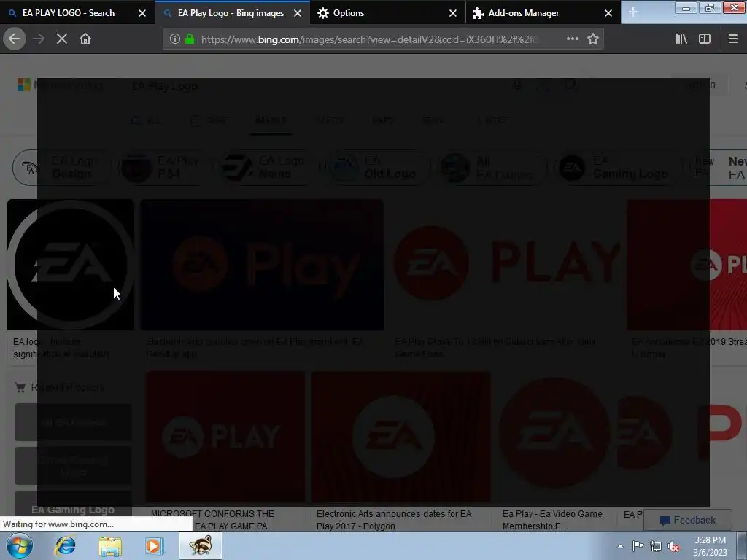Stop loading the page

tap(62, 39)
